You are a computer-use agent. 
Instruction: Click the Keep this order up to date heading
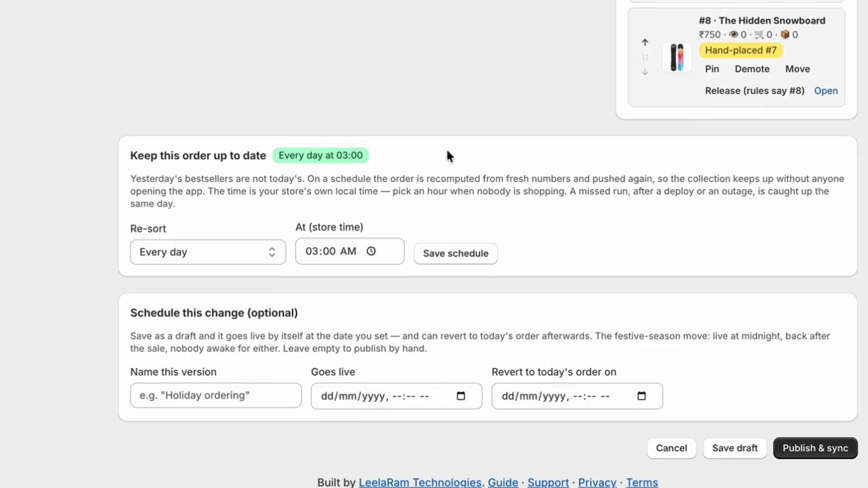pyautogui.click(x=198, y=156)
